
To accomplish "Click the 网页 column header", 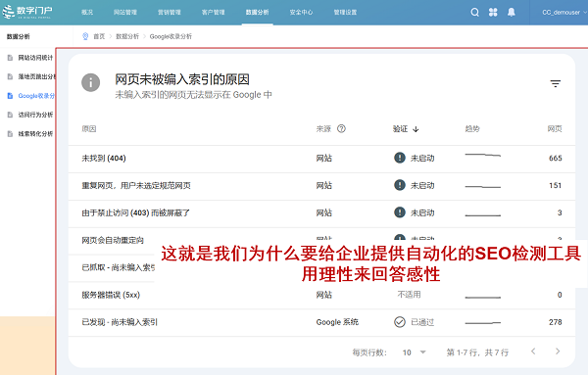I will pos(555,129).
